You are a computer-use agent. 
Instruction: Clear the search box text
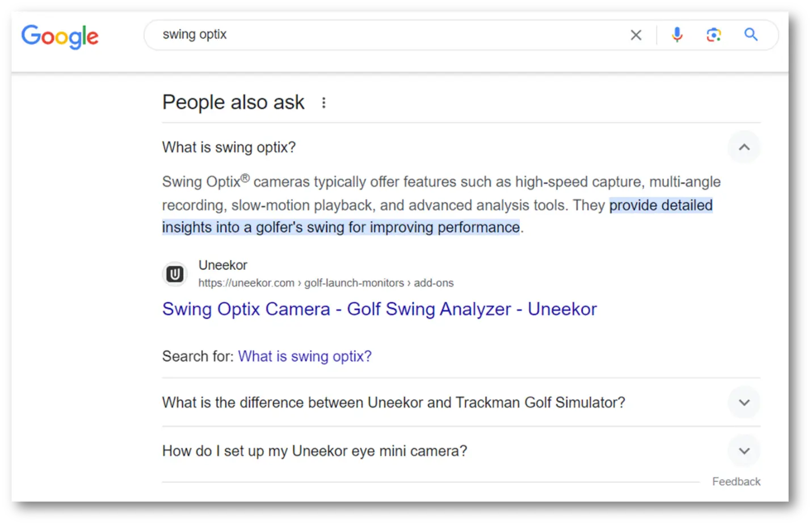tap(636, 35)
